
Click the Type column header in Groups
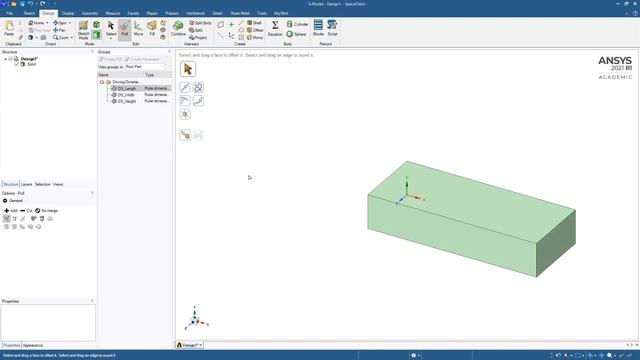(x=158, y=75)
